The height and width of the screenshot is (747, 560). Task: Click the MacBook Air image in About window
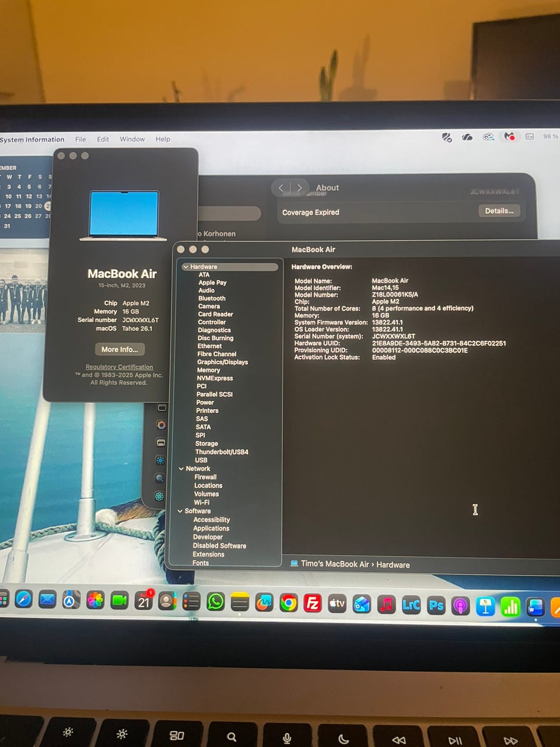(124, 215)
